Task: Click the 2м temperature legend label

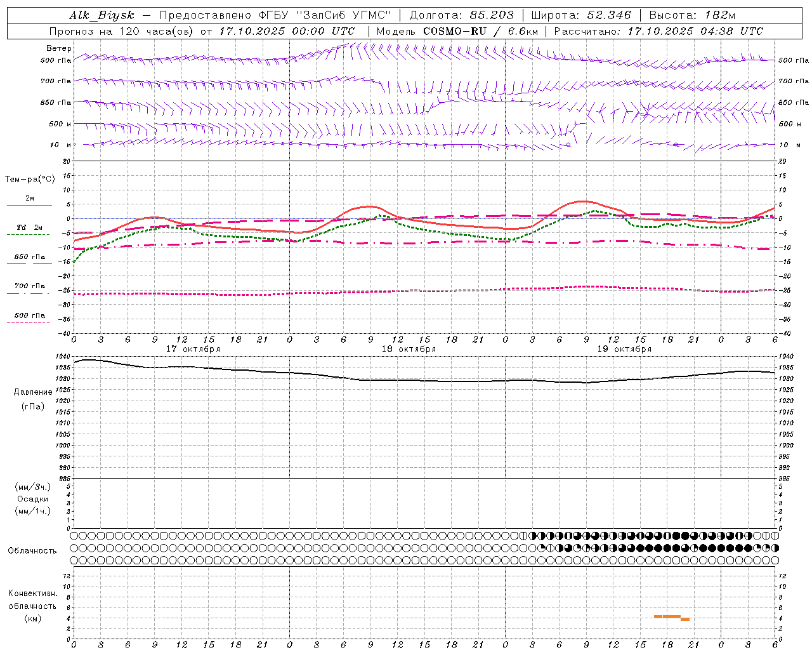Action: (x=30, y=199)
